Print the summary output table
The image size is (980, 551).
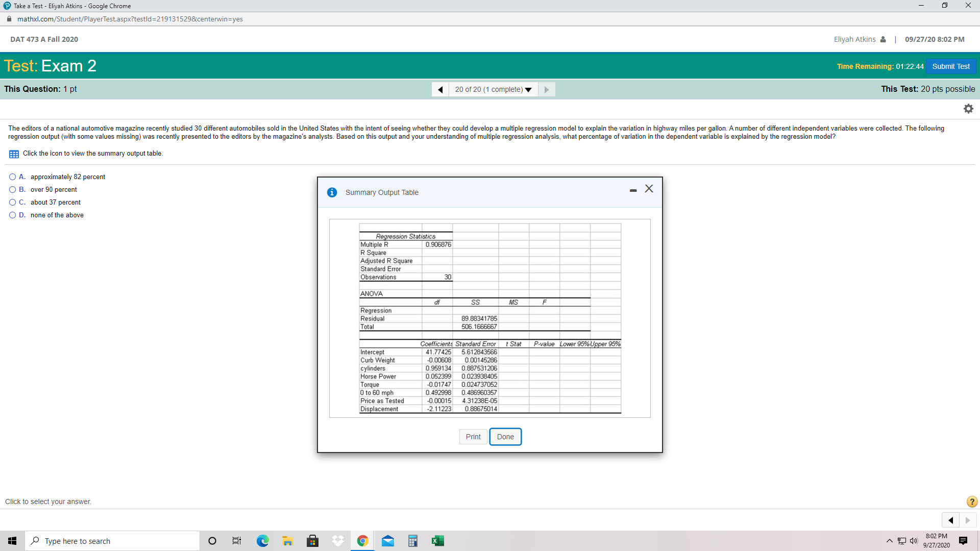pyautogui.click(x=473, y=437)
